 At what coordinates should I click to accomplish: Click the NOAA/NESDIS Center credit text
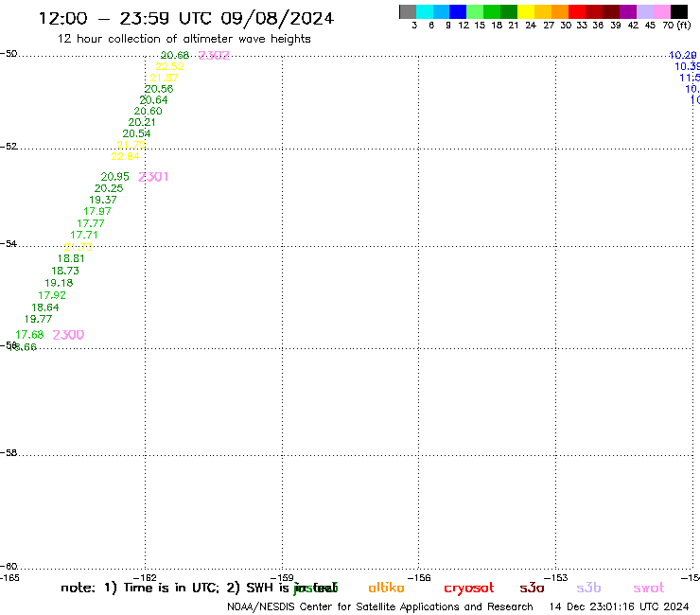(x=380, y=607)
